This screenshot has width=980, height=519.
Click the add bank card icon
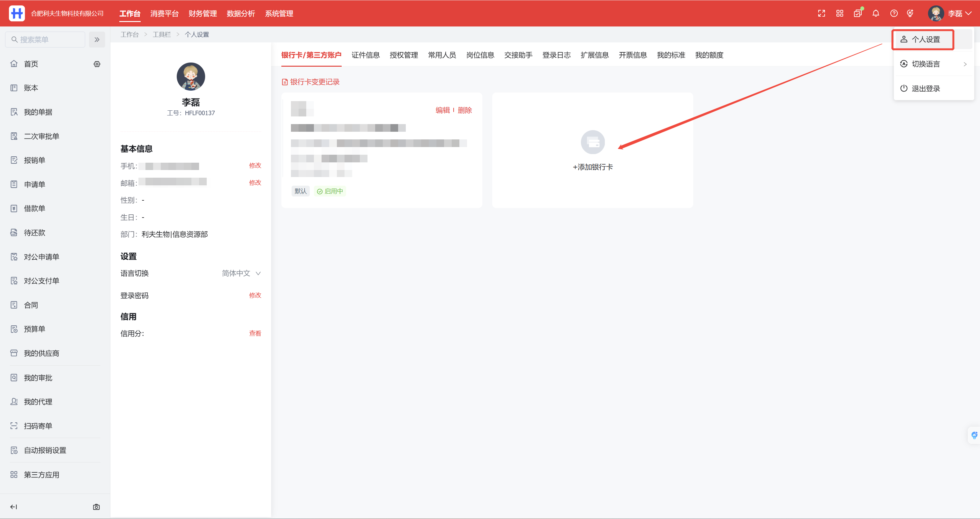[592, 142]
